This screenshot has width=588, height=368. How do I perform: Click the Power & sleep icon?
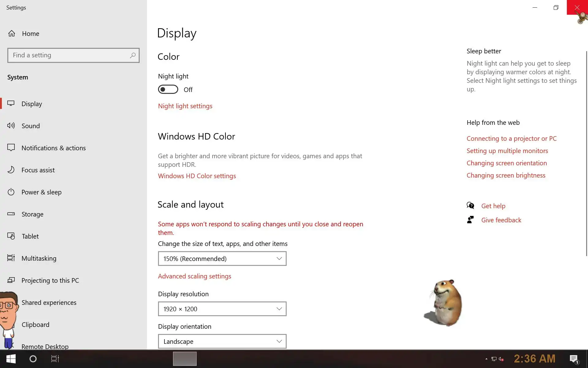click(11, 192)
